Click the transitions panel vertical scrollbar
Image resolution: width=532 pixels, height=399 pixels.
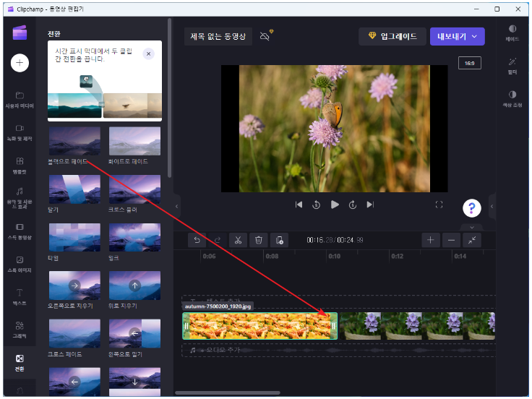[x=169, y=98]
